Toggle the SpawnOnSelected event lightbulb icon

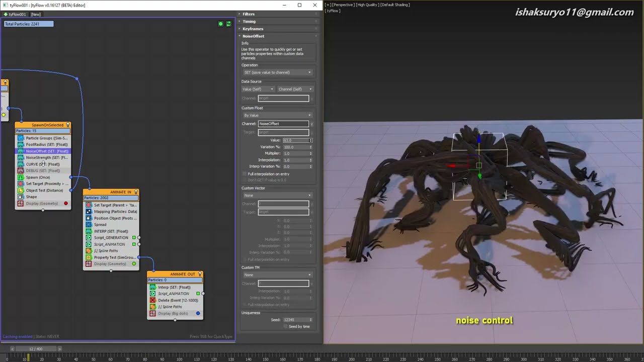(68, 125)
